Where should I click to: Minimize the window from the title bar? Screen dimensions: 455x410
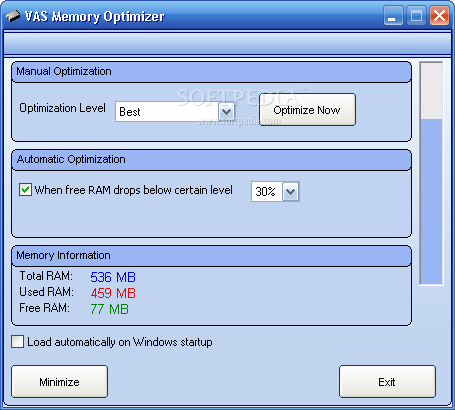393,15
